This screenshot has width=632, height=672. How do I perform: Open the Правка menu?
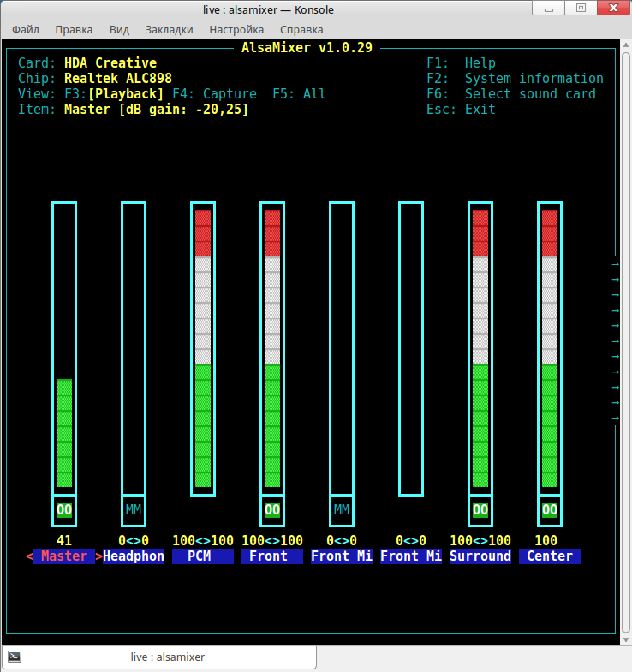pos(74,30)
